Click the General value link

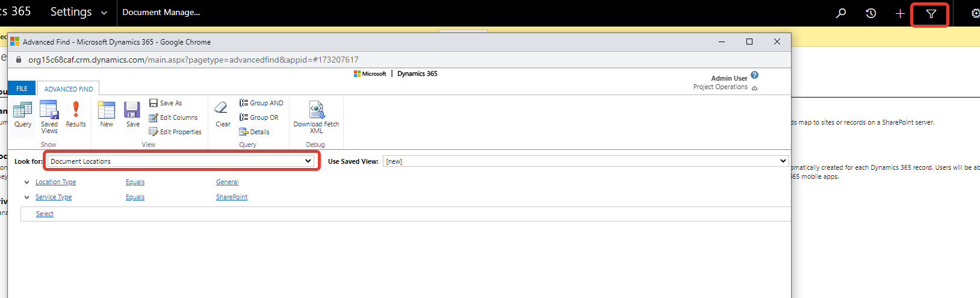[227, 182]
